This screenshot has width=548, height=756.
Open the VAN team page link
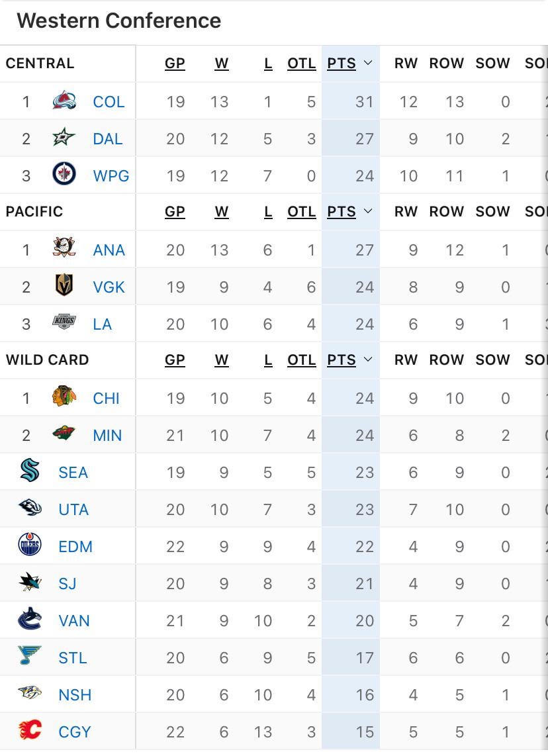pos(74,621)
